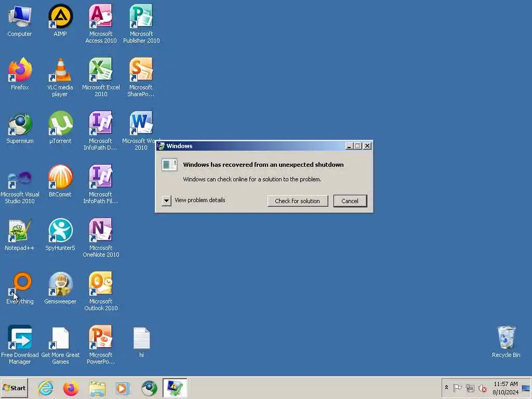Launch Internet Explorer from the taskbar
This screenshot has height=399, width=532.
[46, 389]
